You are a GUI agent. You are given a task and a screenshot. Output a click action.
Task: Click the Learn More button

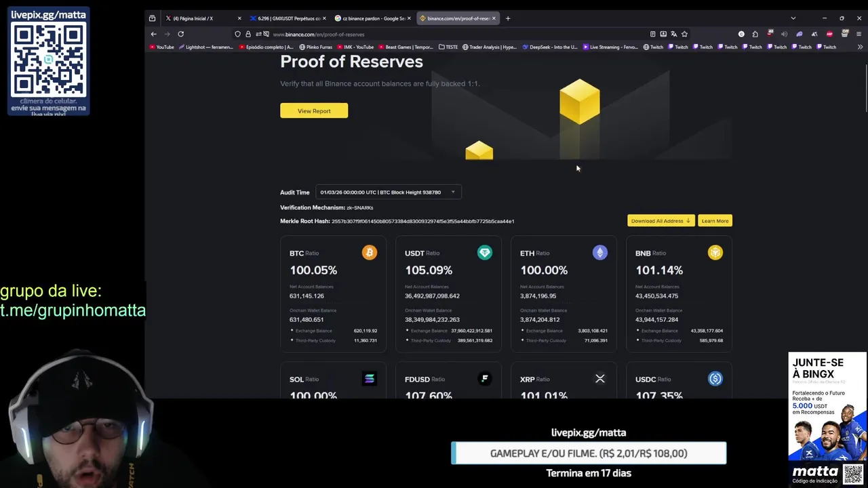click(715, 221)
